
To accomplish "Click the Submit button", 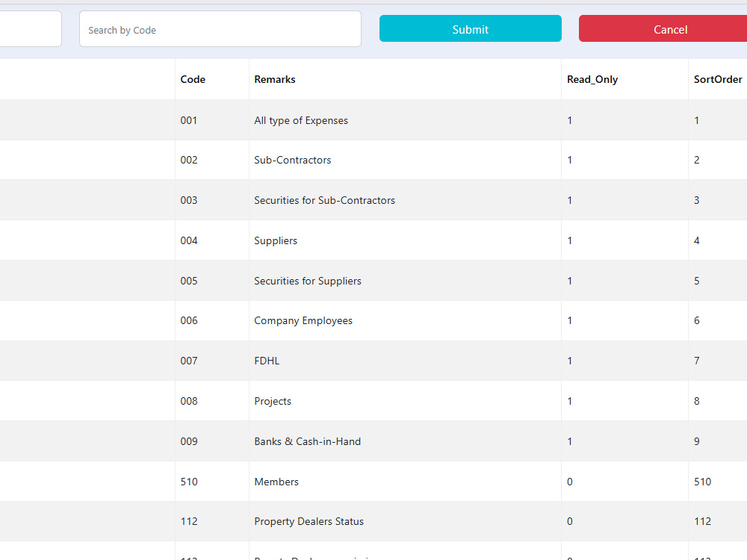I will pyautogui.click(x=470, y=28).
